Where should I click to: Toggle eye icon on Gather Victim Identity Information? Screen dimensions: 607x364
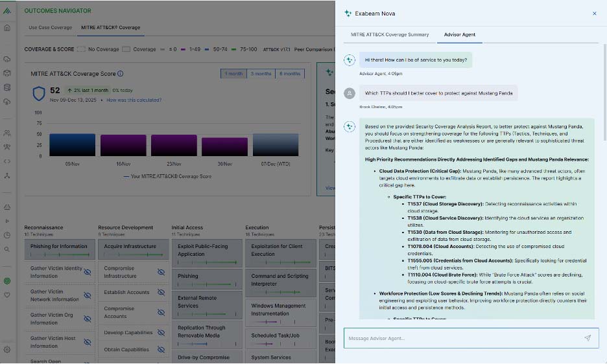click(88, 272)
